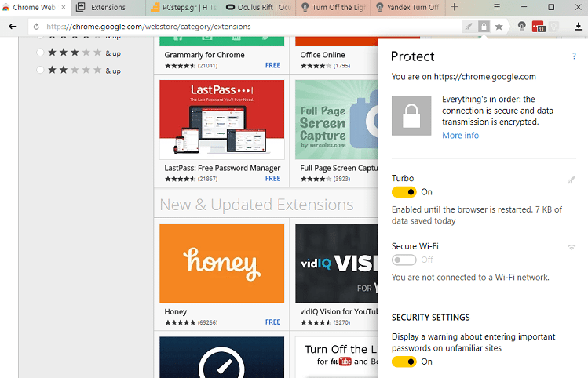Click the LastPass rating count (21867)
Viewport: 588px width, 378px height.
click(208, 179)
